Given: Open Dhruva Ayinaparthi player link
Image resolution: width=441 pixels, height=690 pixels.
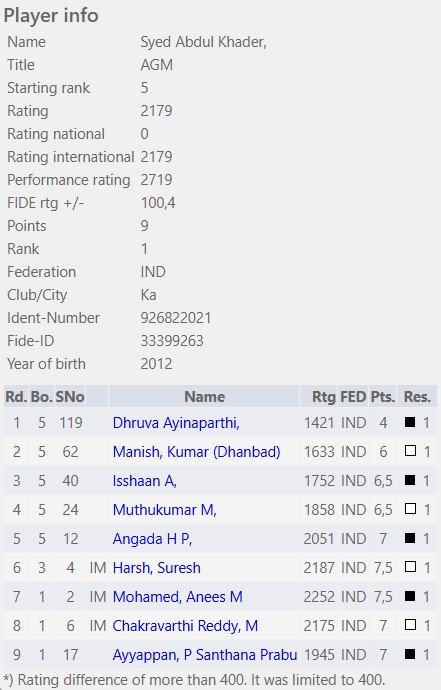Looking at the screenshot, I should coord(176,423).
